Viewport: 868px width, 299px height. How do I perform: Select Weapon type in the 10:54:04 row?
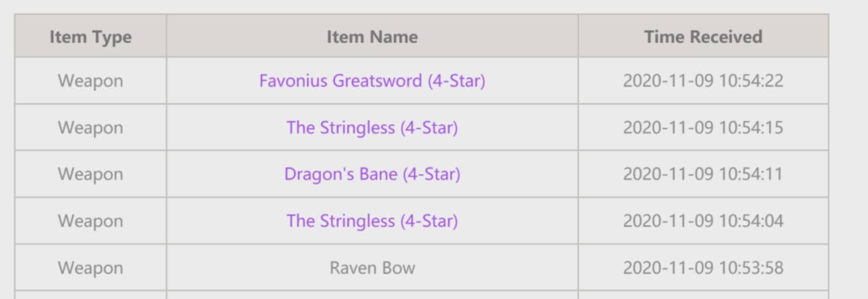pyautogui.click(x=91, y=221)
